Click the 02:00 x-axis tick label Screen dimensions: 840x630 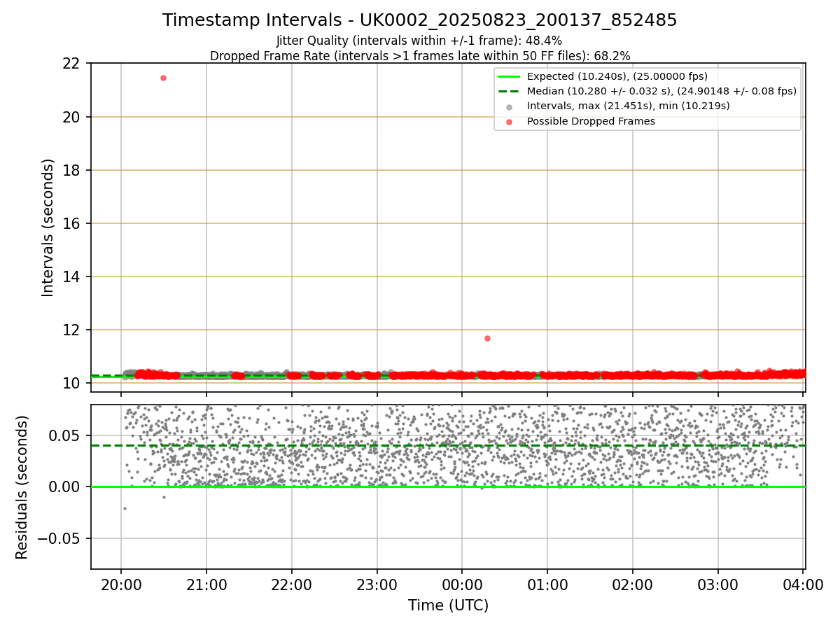coord(633,584)
